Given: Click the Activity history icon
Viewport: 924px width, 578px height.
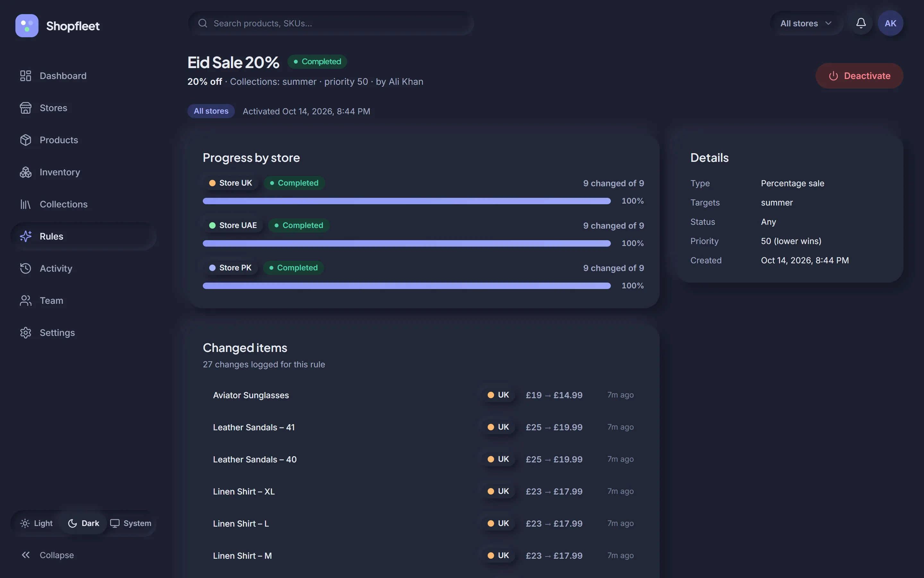Looking at the screenshot, I should [26, 268].
